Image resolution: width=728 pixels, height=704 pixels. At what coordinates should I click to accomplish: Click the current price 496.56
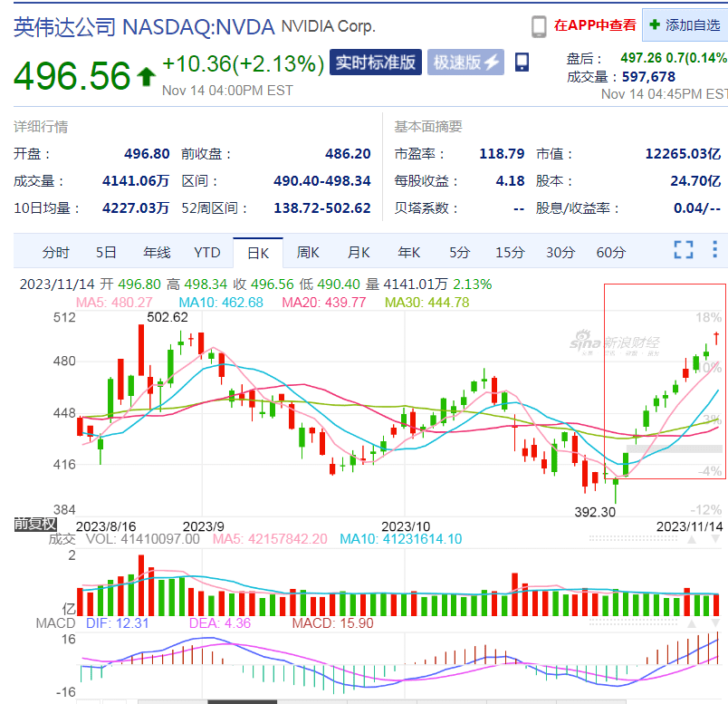click(x=72, y=76)
